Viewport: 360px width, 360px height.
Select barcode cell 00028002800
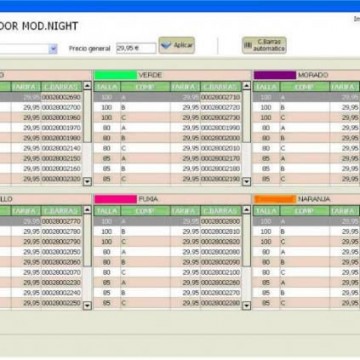point(221,221)
